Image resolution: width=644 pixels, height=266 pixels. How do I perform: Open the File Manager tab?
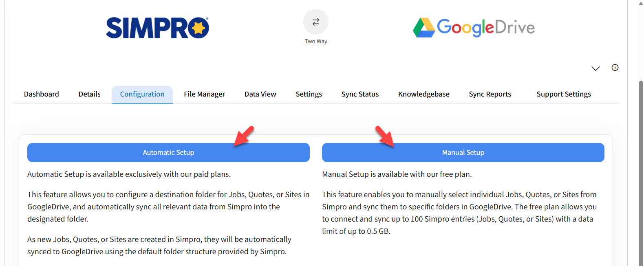coord(204,94)
